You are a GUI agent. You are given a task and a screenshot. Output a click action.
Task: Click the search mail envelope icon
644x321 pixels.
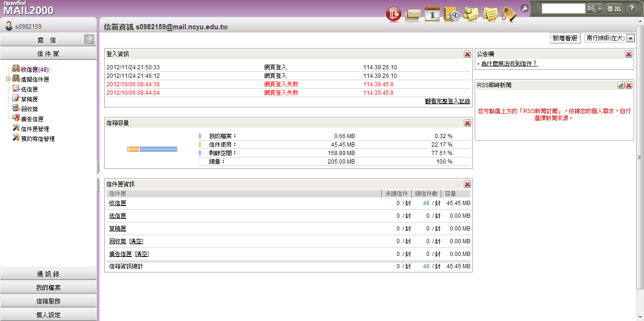(x=591, y=8)
